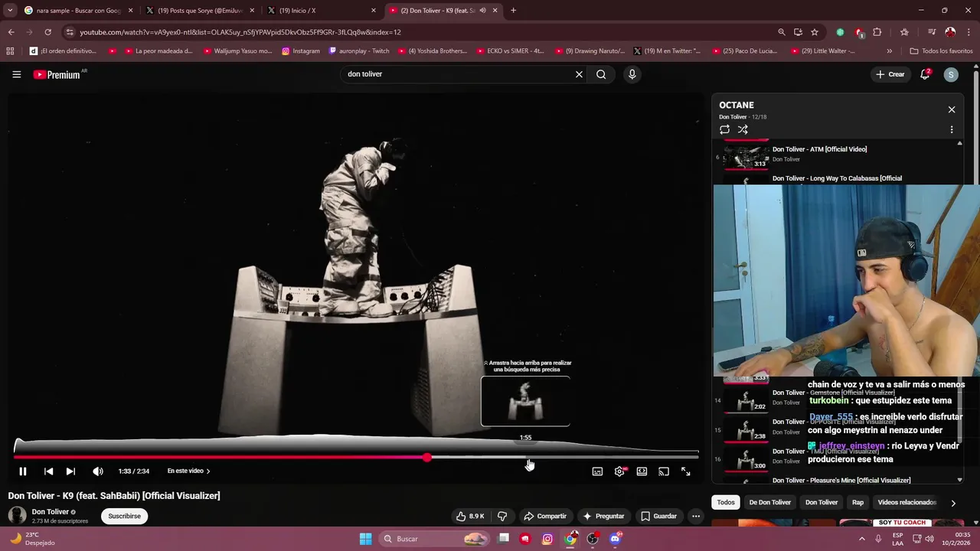This screenshot has height=551, width=980.
Task: Go fullscreen in the video player
Action: 686,471
